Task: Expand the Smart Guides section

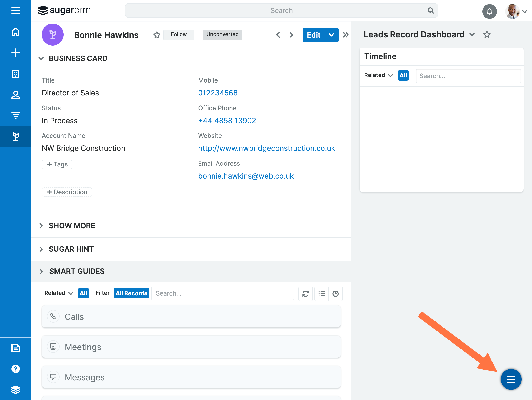Action: [x=41, y=272]
